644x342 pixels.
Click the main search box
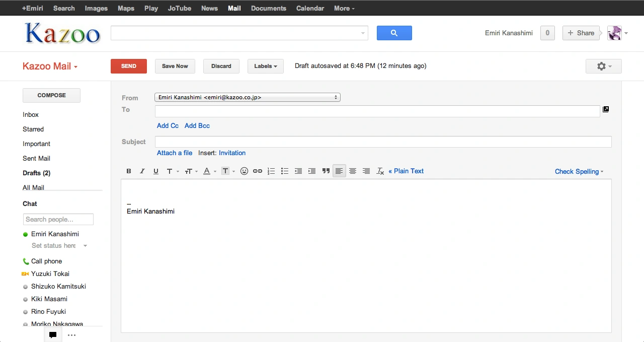(239, 33)
